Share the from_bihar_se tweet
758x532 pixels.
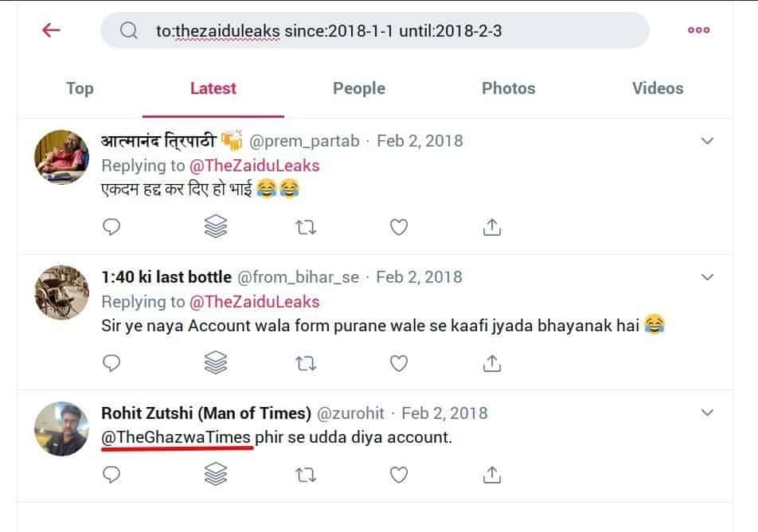coord(492,364)
